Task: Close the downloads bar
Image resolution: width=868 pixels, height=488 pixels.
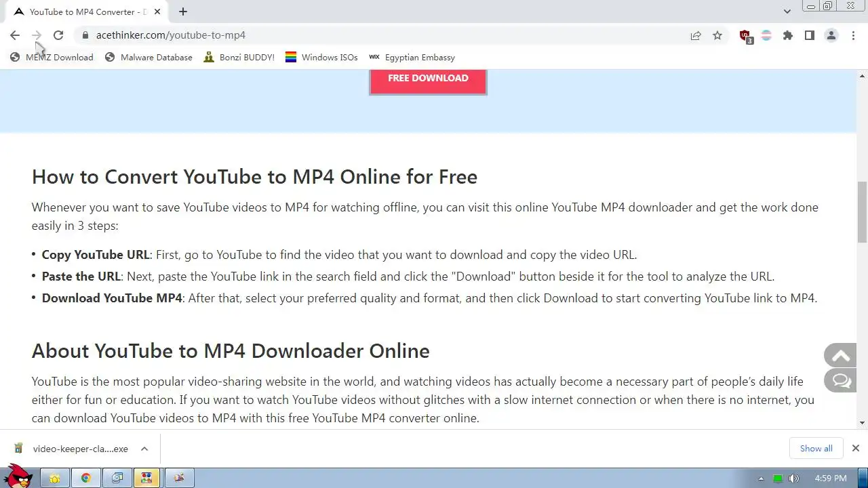Action: pos(856,449)
